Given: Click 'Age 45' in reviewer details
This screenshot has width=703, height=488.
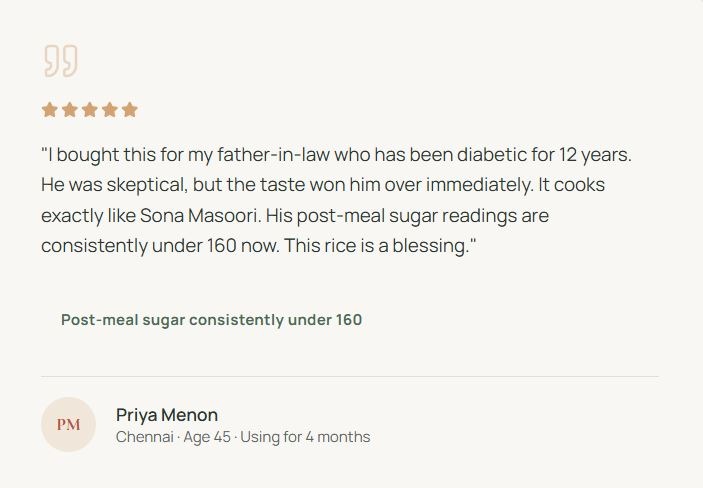Looking at the screenshot, I should (x=207, y=437).
